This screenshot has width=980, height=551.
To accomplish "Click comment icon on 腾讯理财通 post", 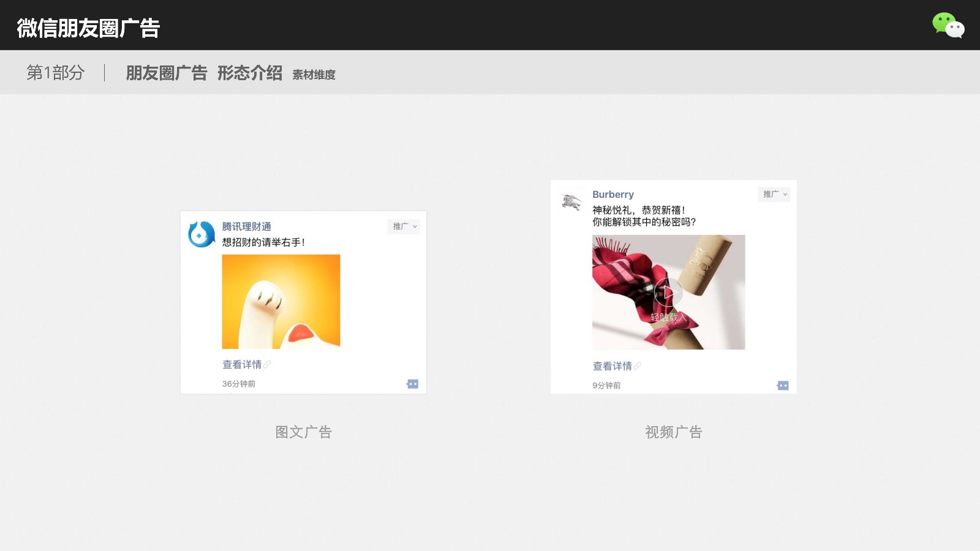I will (413, 384).
